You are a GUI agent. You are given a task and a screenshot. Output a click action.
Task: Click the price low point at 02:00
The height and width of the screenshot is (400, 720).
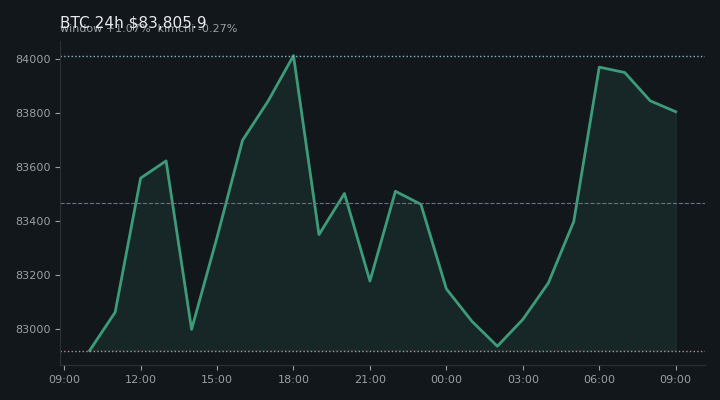[497, 346]
